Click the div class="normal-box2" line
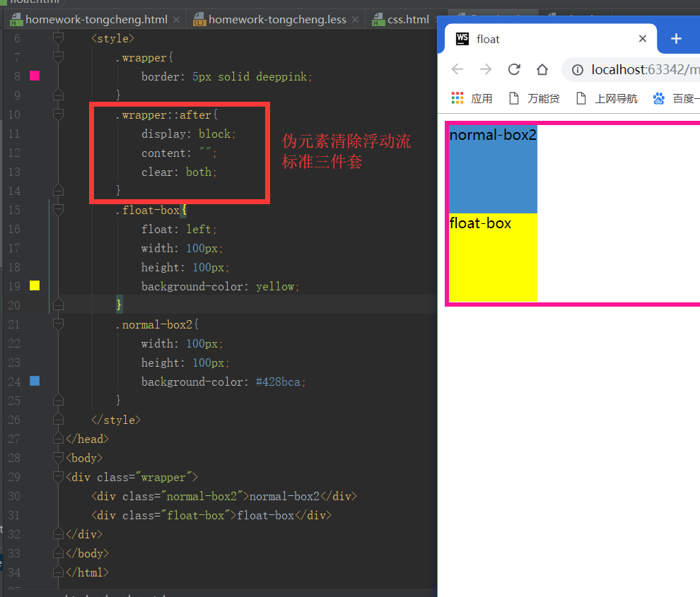The height and width of the screenshot is (597, 700). click(x=224, y=496)
